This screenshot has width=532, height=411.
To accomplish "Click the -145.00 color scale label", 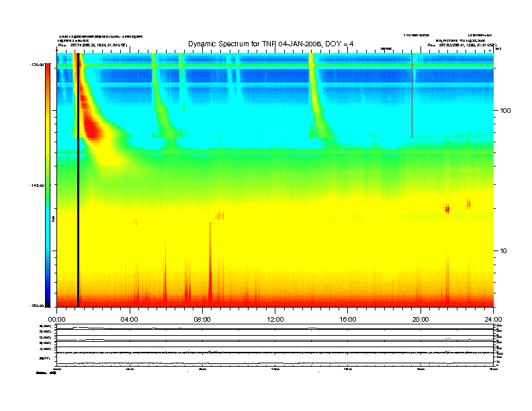I will [x=36, y=185].
